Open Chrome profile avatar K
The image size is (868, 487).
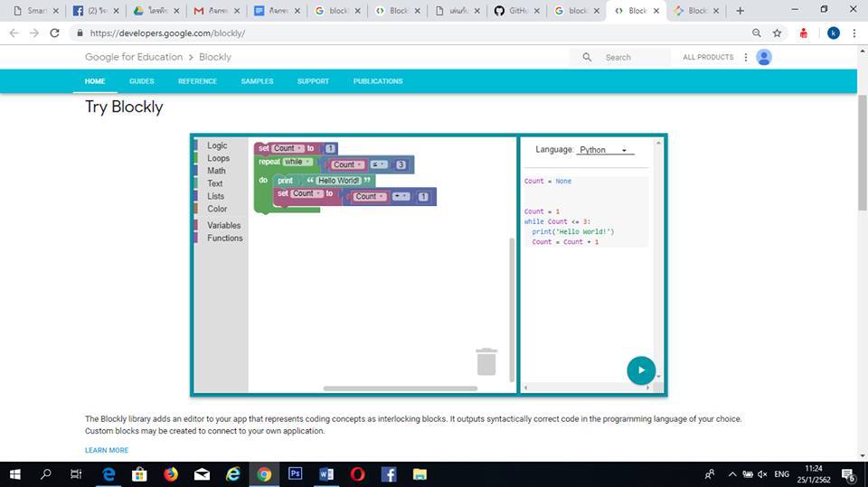(833, 33)
